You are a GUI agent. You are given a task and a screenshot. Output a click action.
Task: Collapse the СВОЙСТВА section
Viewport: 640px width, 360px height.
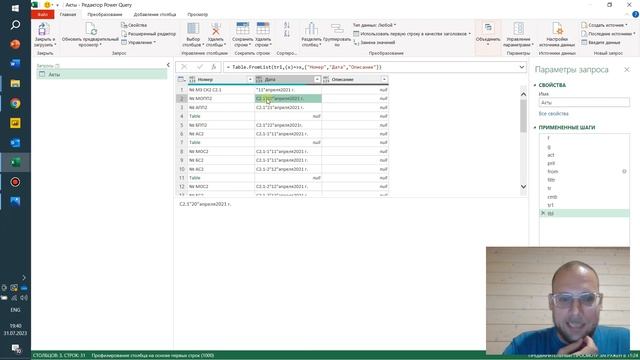coord(535,85)
